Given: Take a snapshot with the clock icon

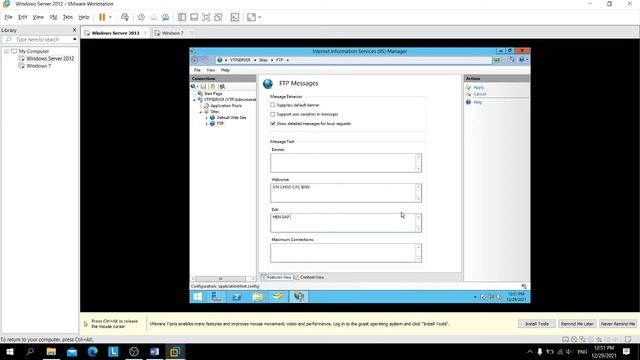Looking at the screenshot, I should click(x=141, y=17).
